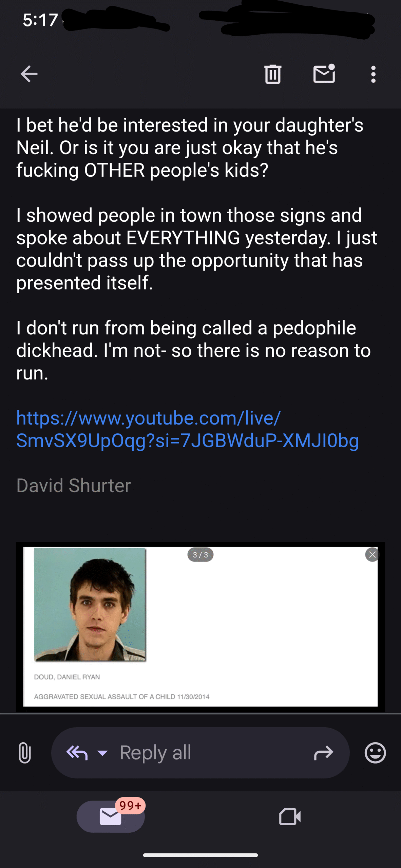Viewport: 401px width, 868px height.
Task: Tap the back arrow to leave email
Action: (29, 74)
